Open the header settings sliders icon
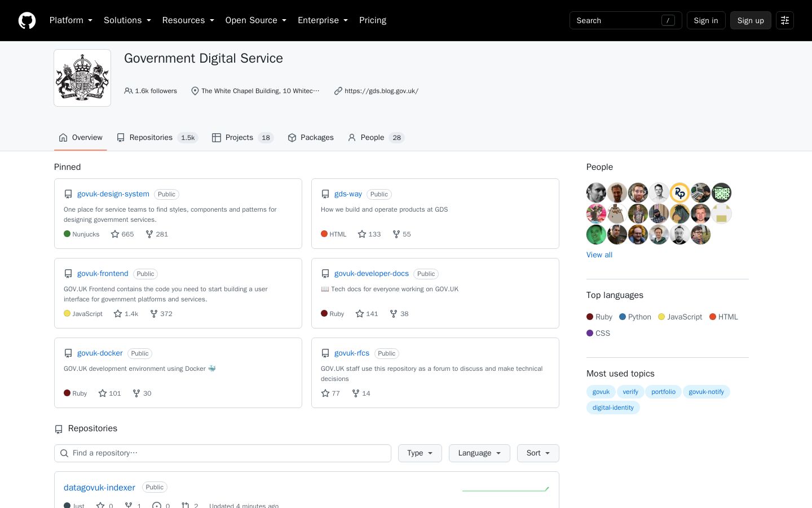The image size is (812, 508). click(x=785, y=20)
